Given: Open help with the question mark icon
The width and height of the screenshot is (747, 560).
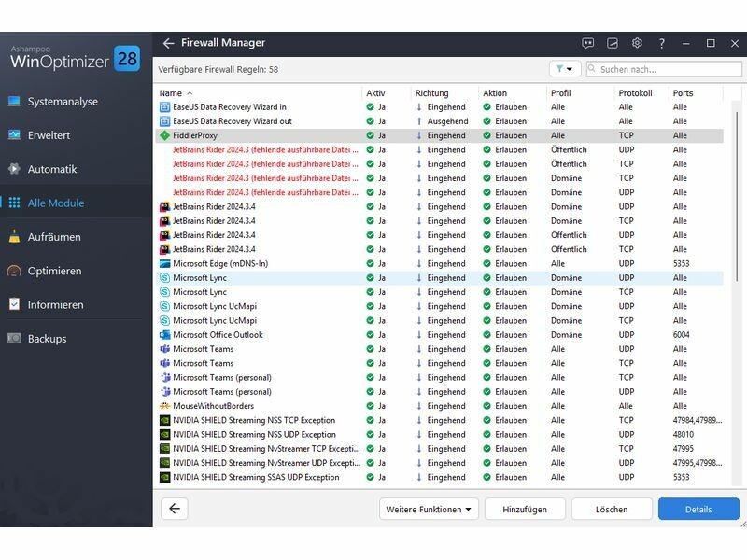Looking at the screenshot, I should 662,43.
